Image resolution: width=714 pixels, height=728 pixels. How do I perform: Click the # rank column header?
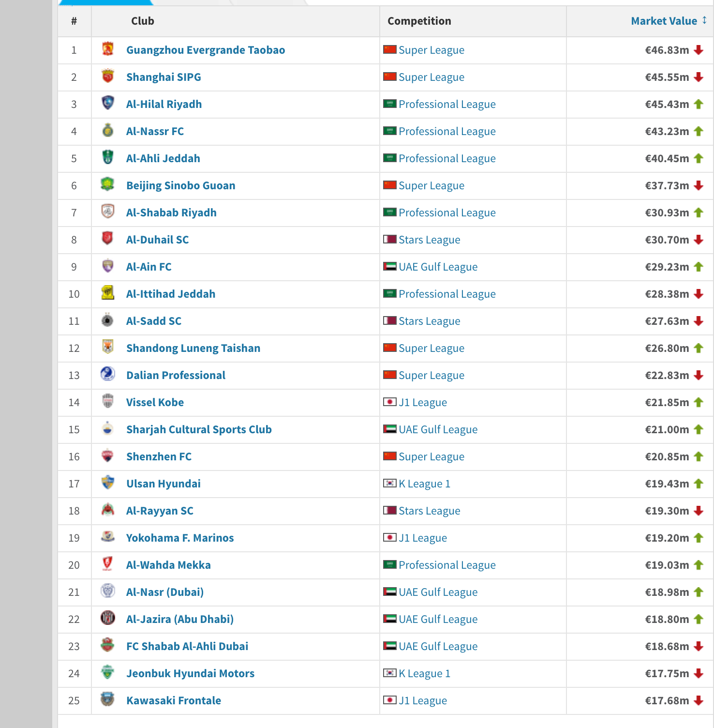coord(74,21)
